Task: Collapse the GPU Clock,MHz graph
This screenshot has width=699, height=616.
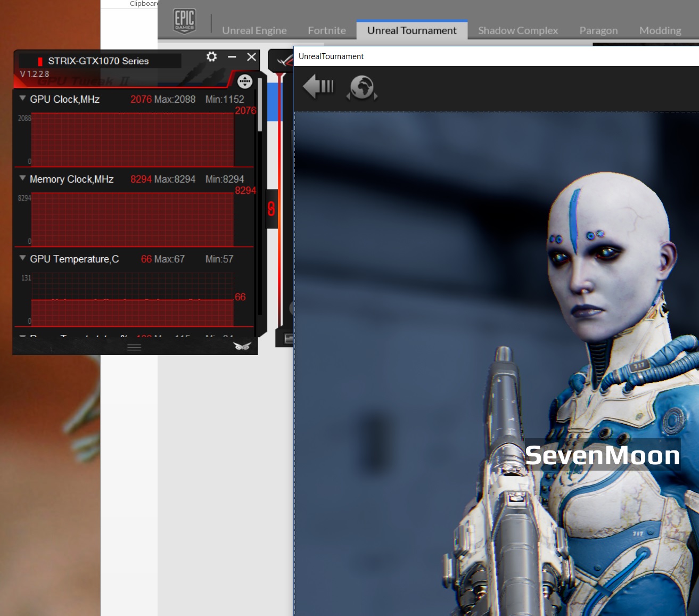Action: (x=22, y=98)
